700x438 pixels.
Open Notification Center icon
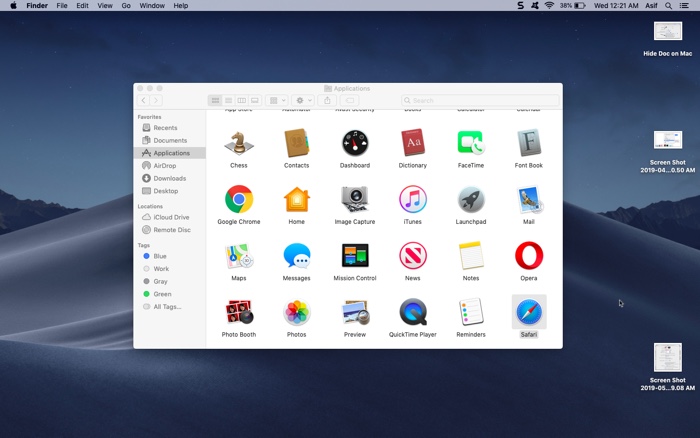tap(684, 5)
